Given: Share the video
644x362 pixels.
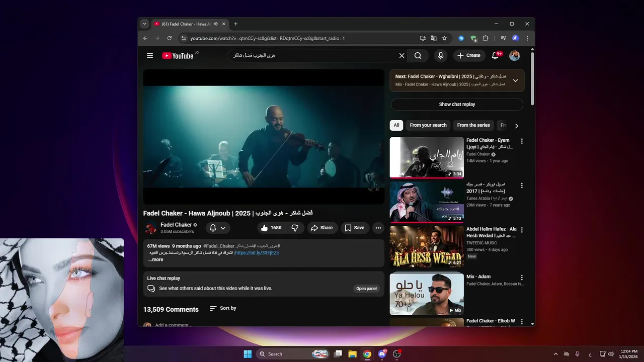Looking at the screenshot, I should point(321,228).
